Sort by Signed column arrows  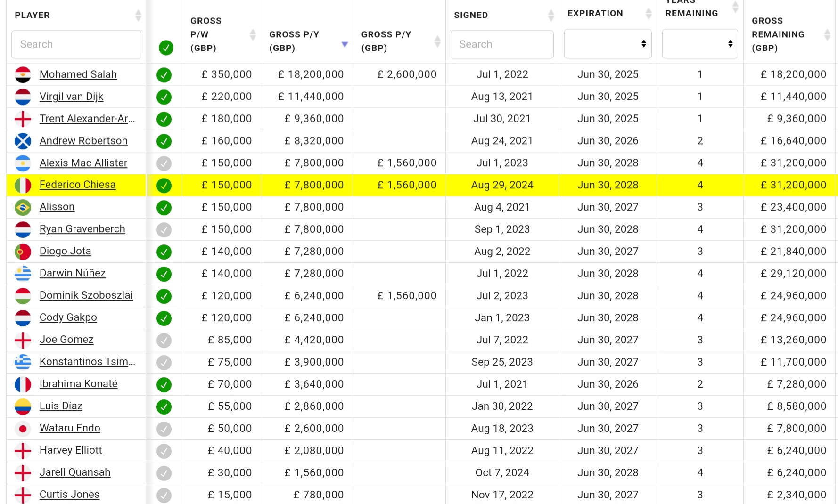coord(551,16)
